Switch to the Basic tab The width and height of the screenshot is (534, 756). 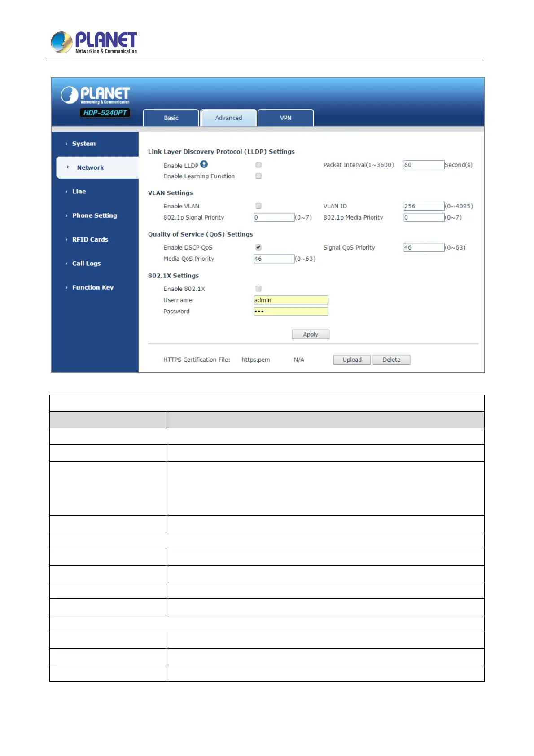click(x=171, y=118)
